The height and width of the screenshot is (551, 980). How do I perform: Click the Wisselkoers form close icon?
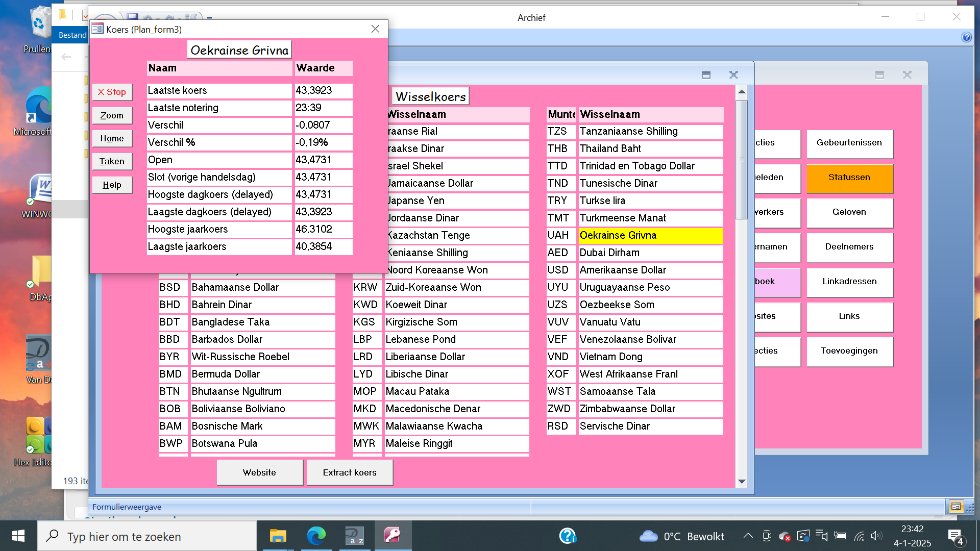point(733,75)
